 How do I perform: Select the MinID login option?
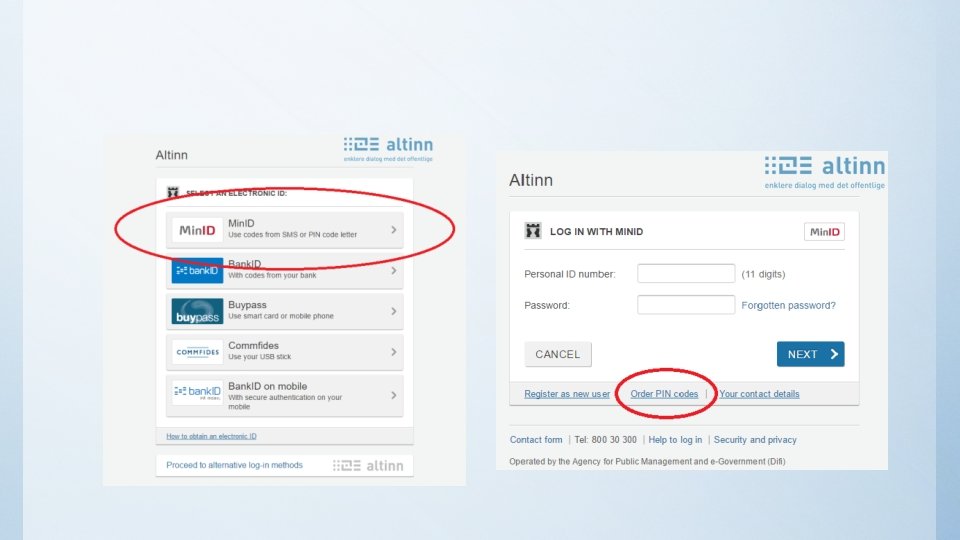click(x=285, y=230)
